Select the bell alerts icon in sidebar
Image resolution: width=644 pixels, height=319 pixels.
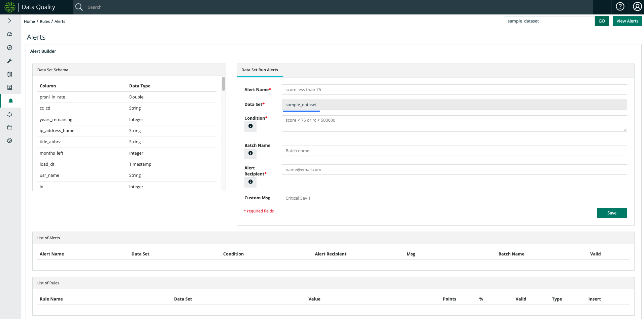click(x=10, y=101)
